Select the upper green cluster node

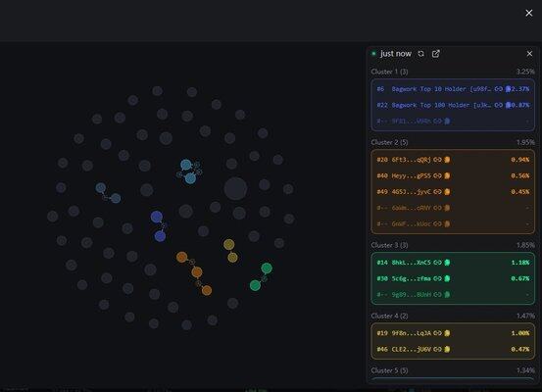tap(267, 269)
